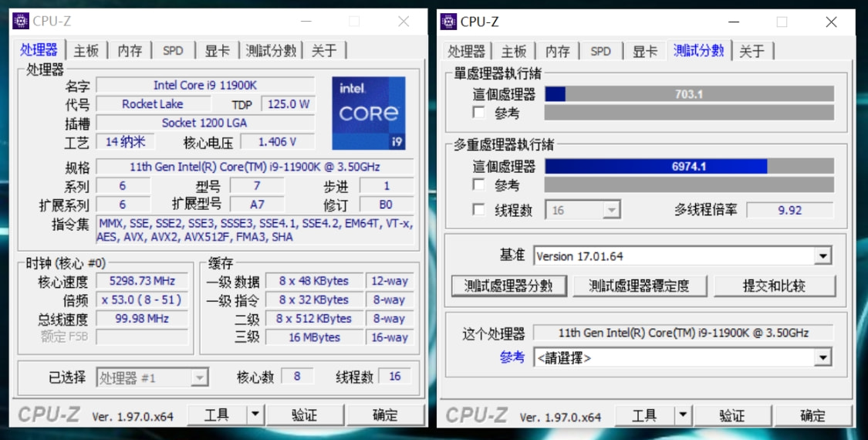Click the 一级 数据 cache value 8 x 48 KBytes
Viewport: 868px width, 440px height.
point(314,281)
